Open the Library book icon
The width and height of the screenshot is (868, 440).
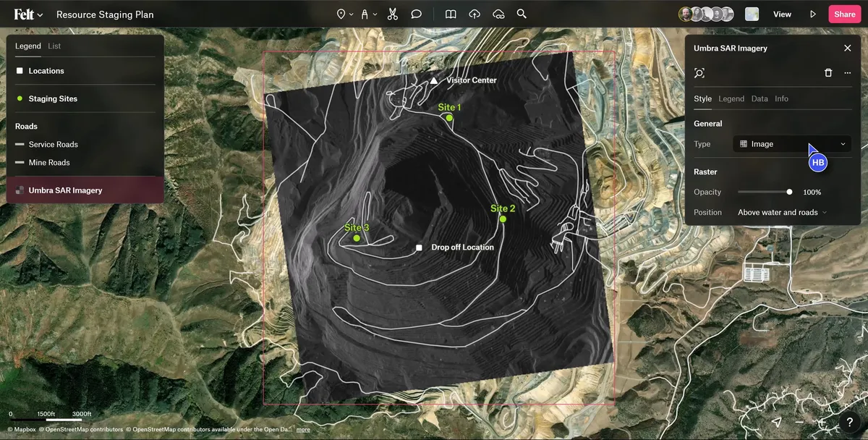pyautogui.click(x=451, y=14)
